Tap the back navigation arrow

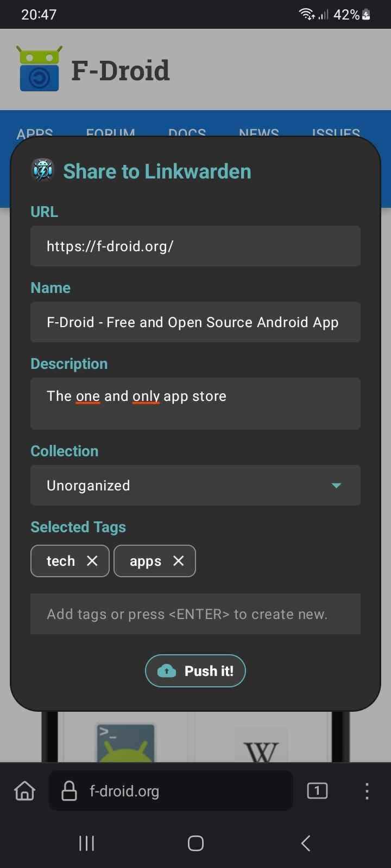(x=304, y=843)
